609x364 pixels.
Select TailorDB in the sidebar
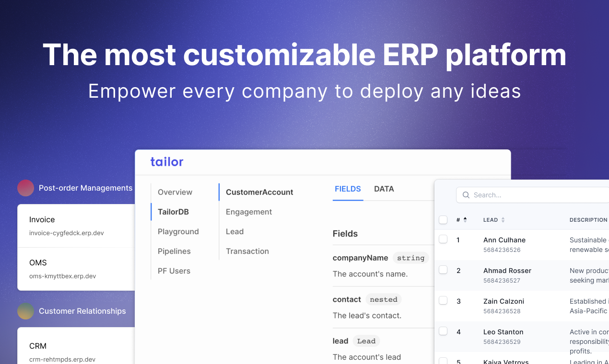pos(173,212)
